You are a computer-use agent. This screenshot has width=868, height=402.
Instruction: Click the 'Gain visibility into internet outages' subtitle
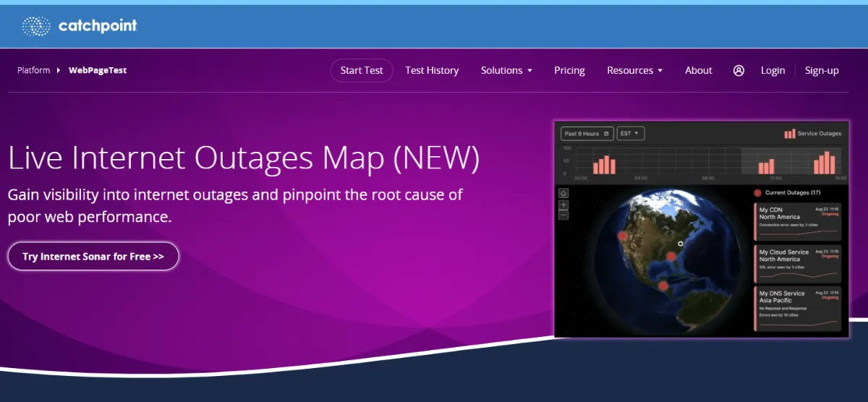pos(235,205)
